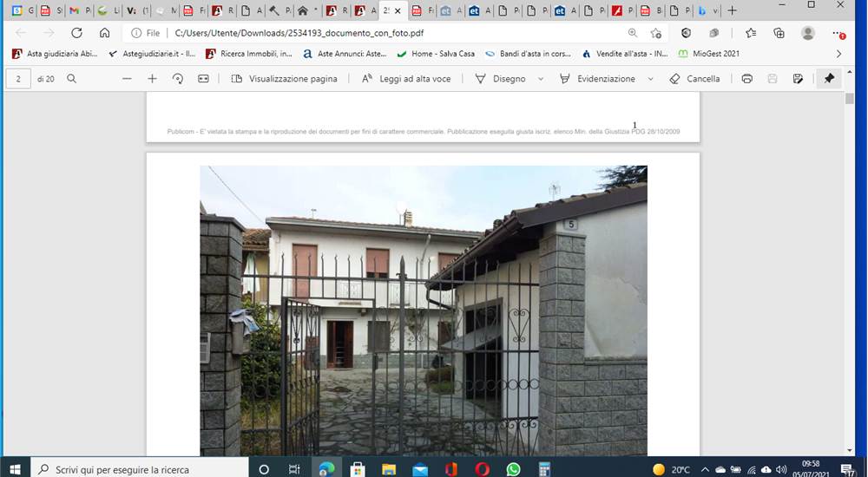Image resolution: width=868 pixels, height=477 pixels.
Task: Open the Collections icon
Action: 779,33
